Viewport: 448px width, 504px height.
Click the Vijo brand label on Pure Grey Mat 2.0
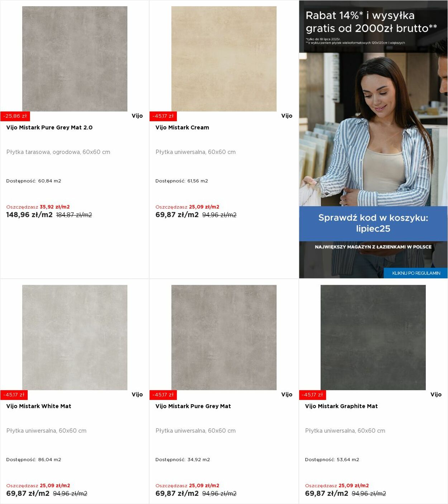(x=137, y=116)
